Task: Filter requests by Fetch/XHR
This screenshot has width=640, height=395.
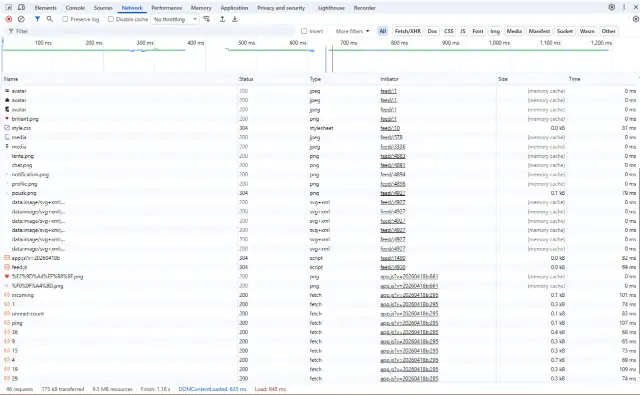Action: (x=407, y=31)
